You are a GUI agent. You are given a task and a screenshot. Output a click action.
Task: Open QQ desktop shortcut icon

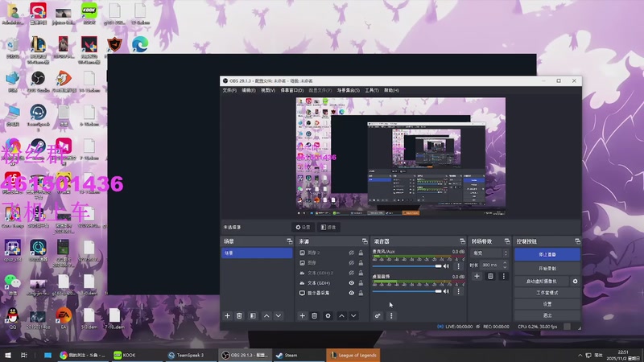13,319
